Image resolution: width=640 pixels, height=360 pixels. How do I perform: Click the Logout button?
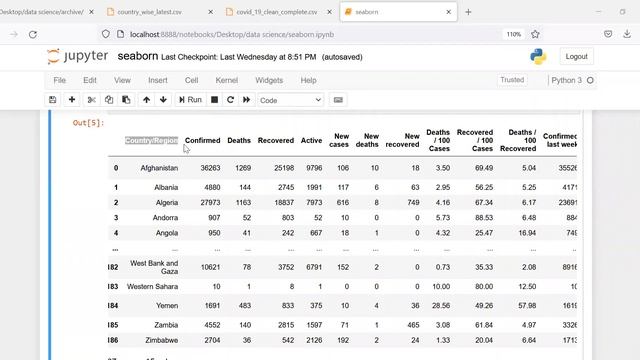pos(576,56)
